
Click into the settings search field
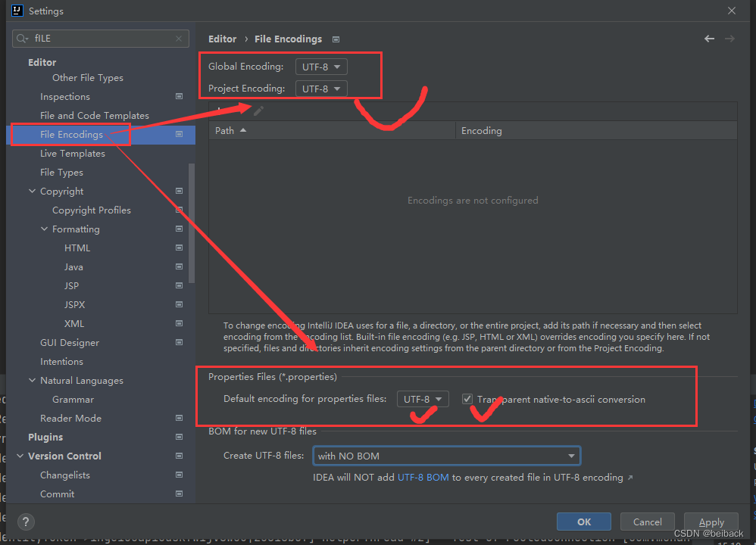100,39
